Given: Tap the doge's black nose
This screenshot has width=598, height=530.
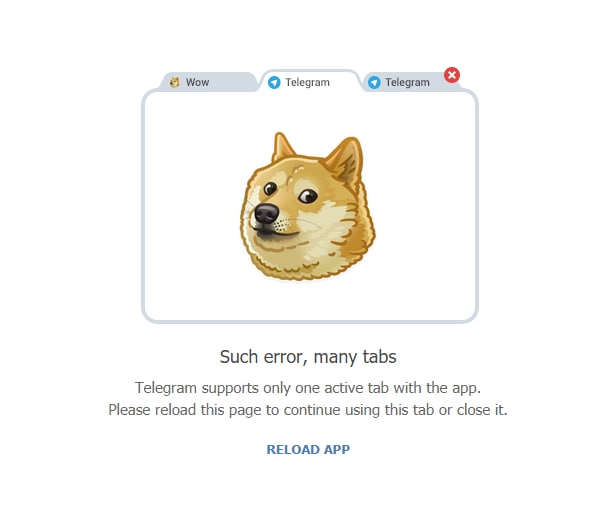Looking at the screenshot, I should [266, 213].
